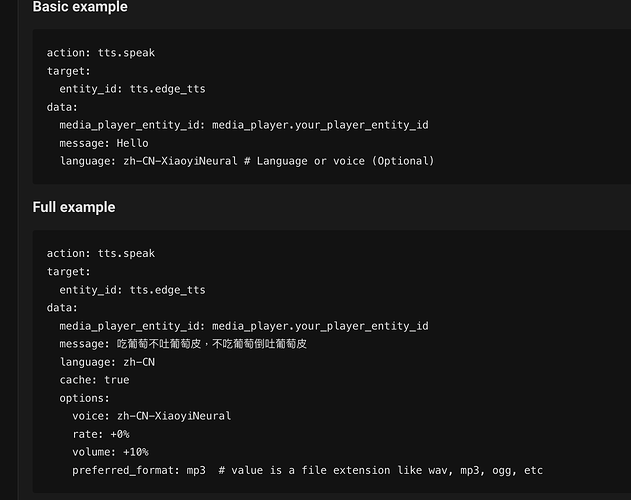
Task: Click the "rate: +0%" line
Action: [100, 434]
